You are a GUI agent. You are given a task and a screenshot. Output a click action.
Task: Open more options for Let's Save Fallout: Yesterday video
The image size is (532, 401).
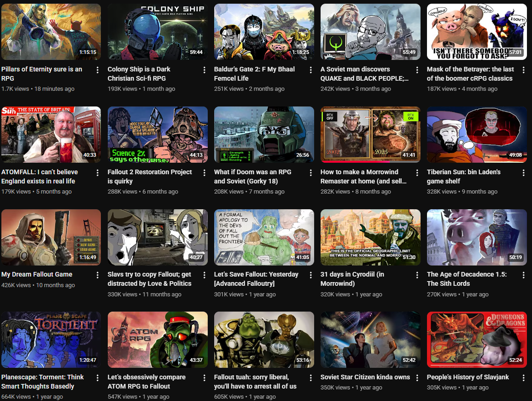pos(310,275)
